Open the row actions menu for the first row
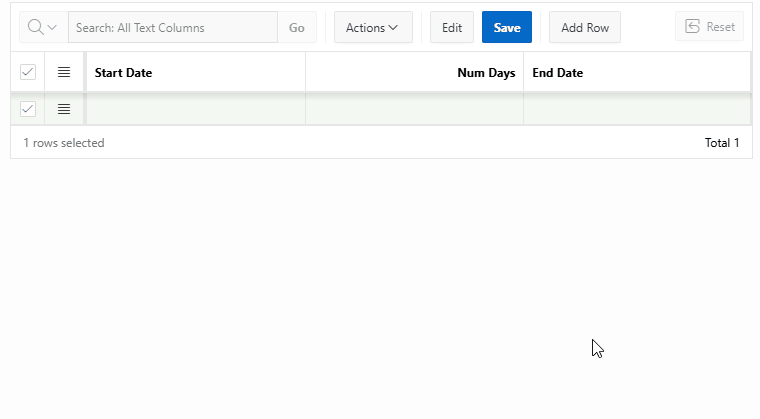This screenshot has height=419, width=760. tap(64, 109)
